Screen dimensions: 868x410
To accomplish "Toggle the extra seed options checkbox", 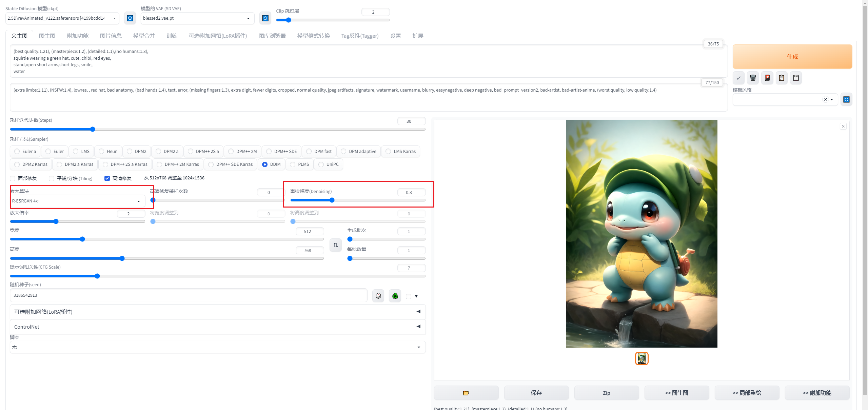I will 409,296.
